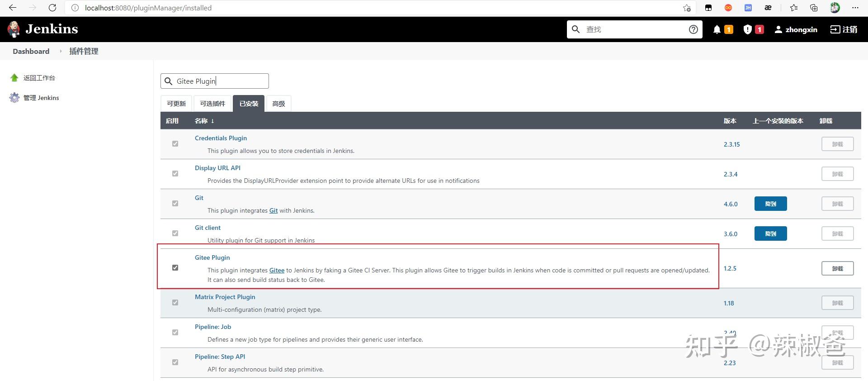Toggle Pipeline: Job enabled checkbox
Viewport: 868px width, 381px height.
click(175, 333)
